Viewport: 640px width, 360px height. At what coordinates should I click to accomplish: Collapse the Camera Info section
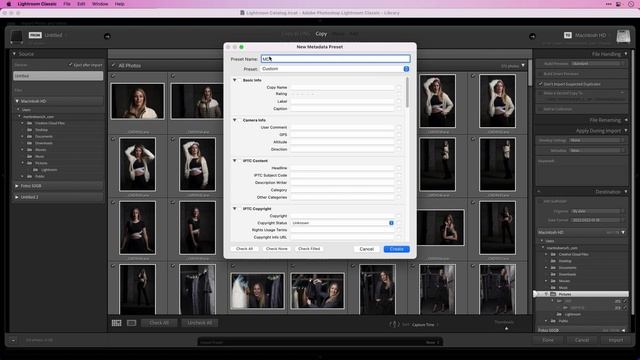pos(235,120)
